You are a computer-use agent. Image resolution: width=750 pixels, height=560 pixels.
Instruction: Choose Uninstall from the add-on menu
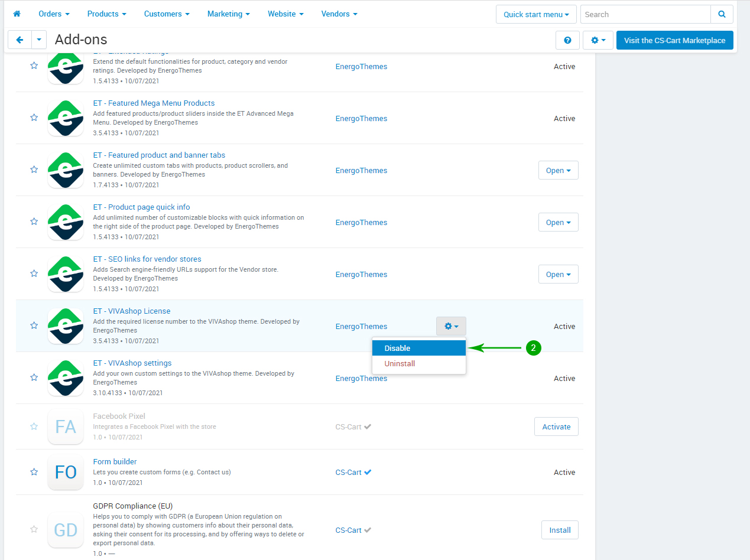click(x=419, y=363)
